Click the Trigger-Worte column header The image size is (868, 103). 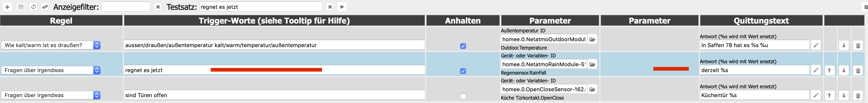pos(274,21)
